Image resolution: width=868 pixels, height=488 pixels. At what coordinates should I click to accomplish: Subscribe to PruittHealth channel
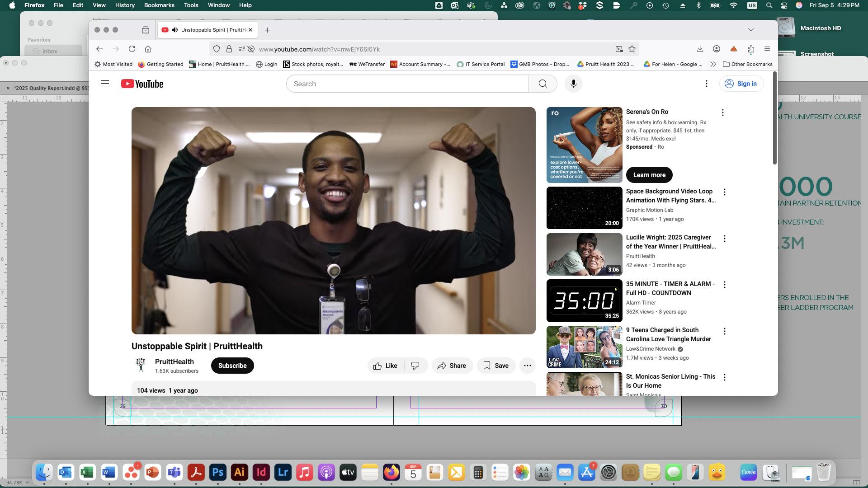click(x=232, y=366)
